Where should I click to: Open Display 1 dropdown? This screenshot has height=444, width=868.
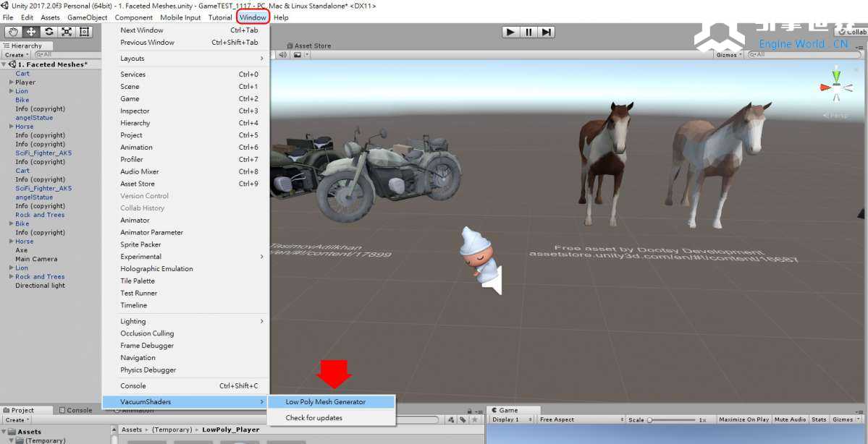point(512,419)
